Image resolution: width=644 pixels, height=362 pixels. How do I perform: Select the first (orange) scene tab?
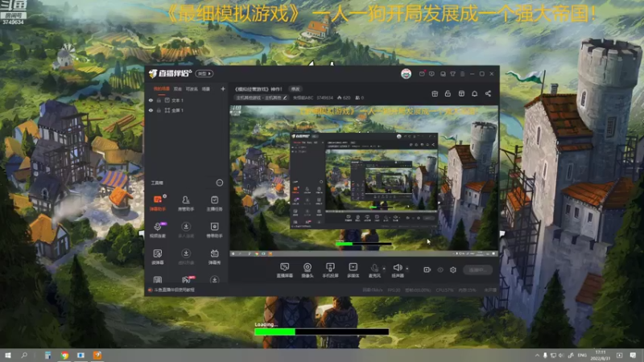(162, 88)
